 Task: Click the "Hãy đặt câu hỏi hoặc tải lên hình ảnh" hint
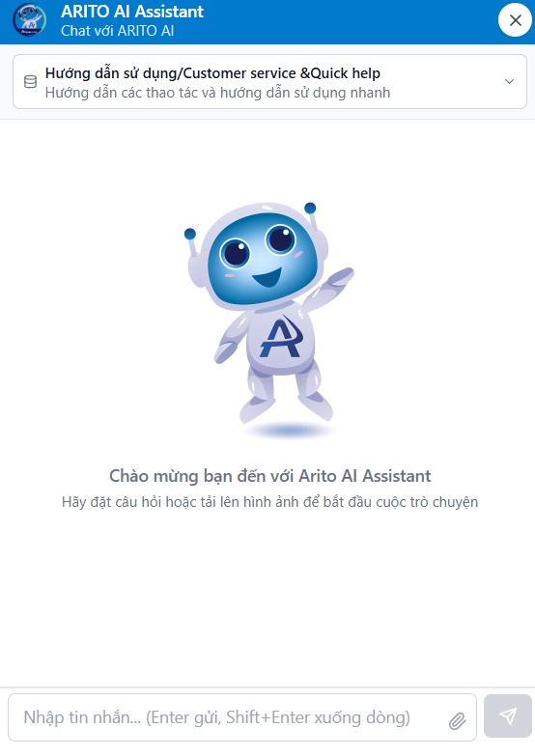[269, 502]
